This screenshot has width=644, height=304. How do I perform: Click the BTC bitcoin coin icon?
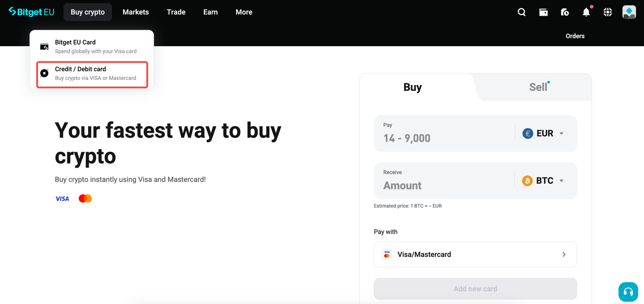click(x=527, y=180)
